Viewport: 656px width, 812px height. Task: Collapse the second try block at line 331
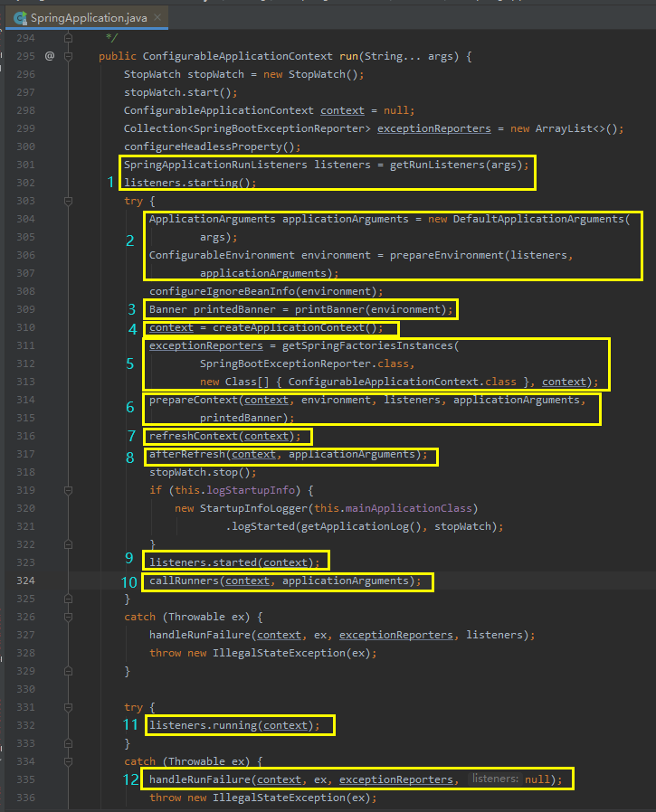point(68,707)
